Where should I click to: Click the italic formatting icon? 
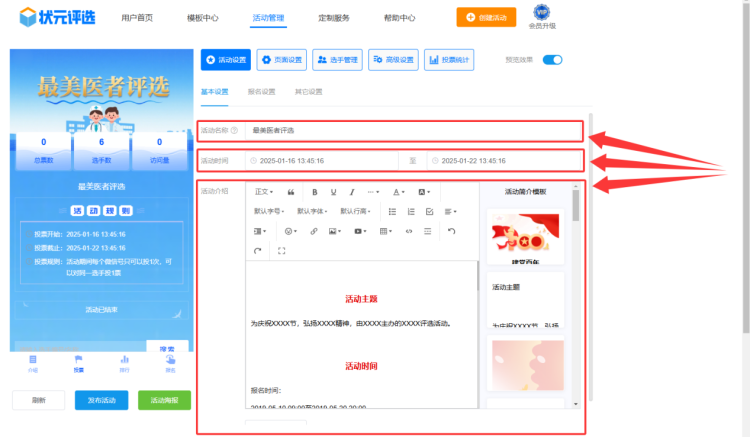(x=352, y=192)
